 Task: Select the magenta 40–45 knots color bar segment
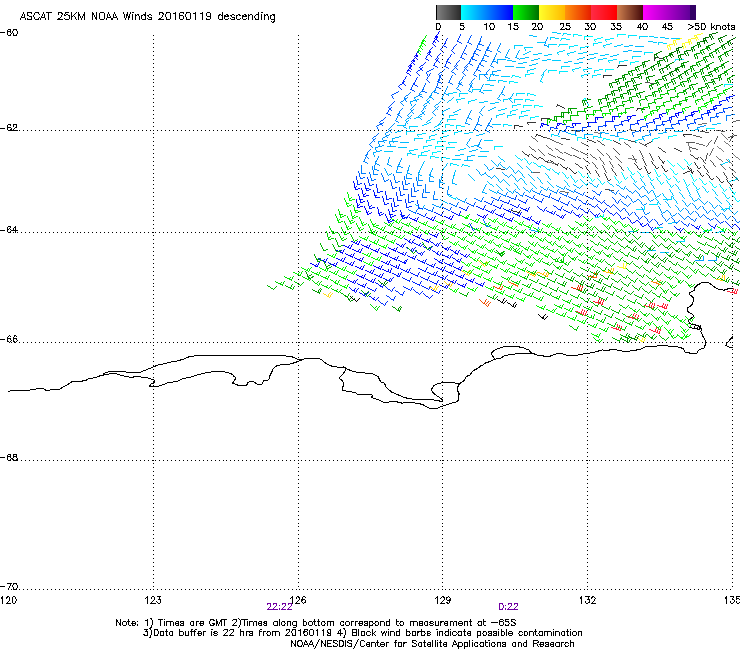(x=656, y=12)
